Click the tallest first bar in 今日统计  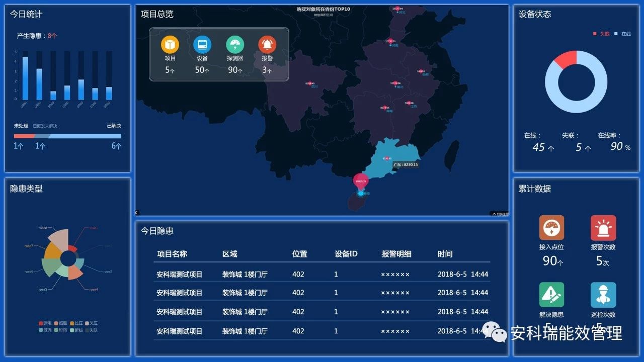tap(25, 78)
